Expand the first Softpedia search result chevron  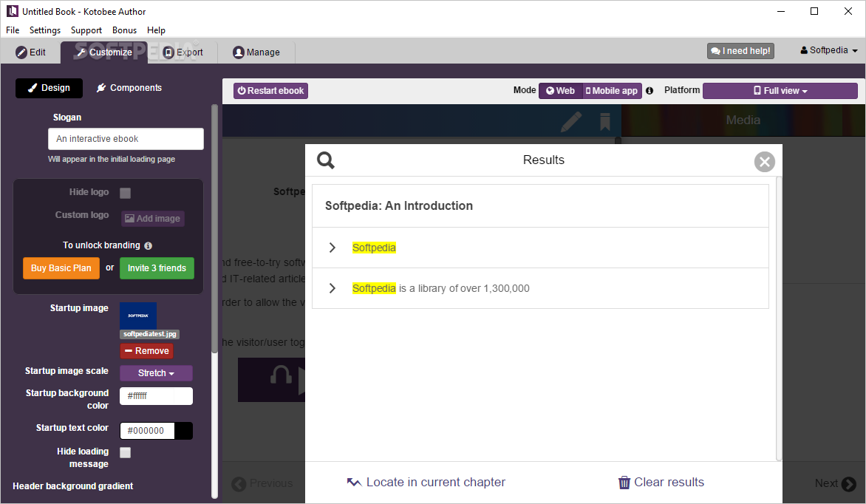tap(333, 248)
